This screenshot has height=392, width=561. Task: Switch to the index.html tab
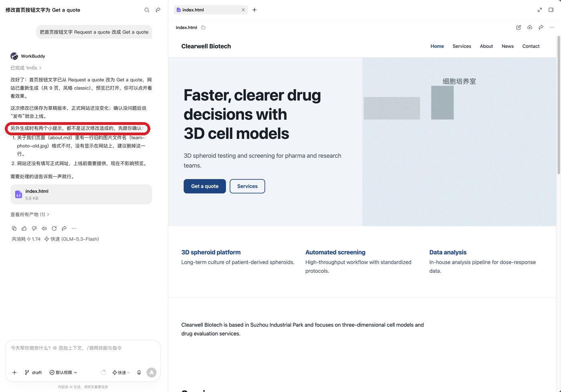click(x=211, y=10)
